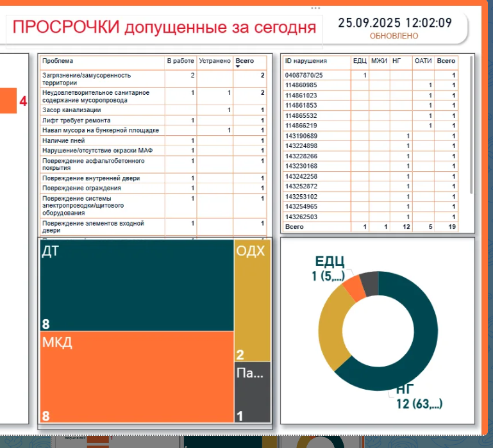Viewport: 493px width, 448px height.
Task: Sort by the Устранено column header
Action: point(215,61)
